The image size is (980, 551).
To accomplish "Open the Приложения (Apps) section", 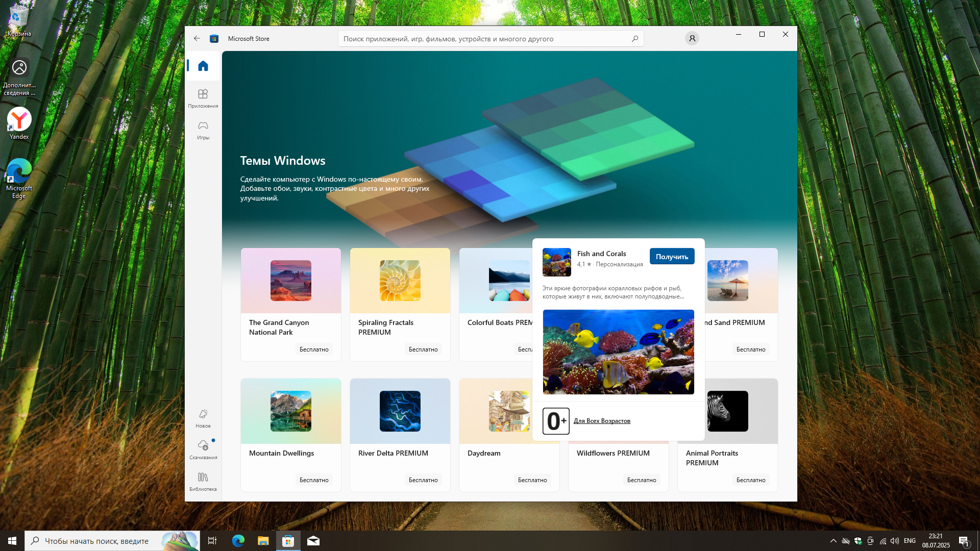I will (203, 98).
